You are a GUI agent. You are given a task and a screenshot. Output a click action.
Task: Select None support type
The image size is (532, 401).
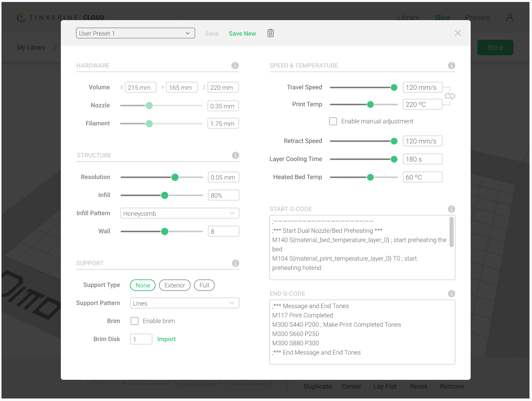tap(143, 285)
